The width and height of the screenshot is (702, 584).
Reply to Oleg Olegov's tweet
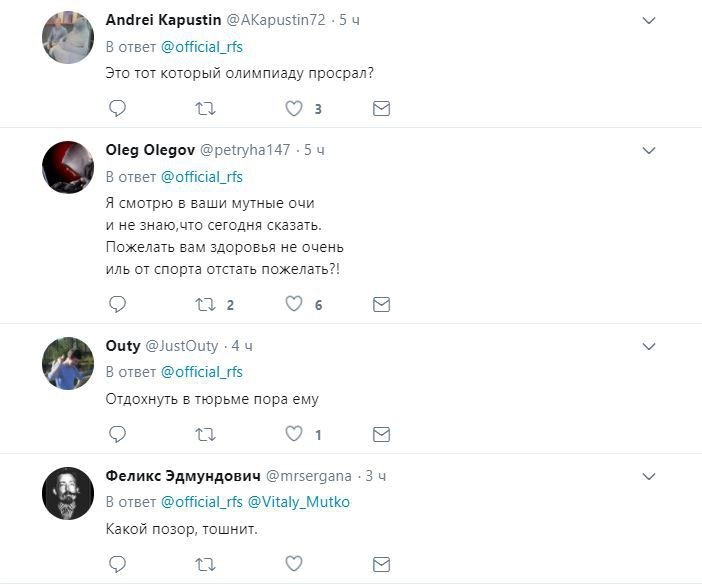pyautogui.click(x=117, y=304)
